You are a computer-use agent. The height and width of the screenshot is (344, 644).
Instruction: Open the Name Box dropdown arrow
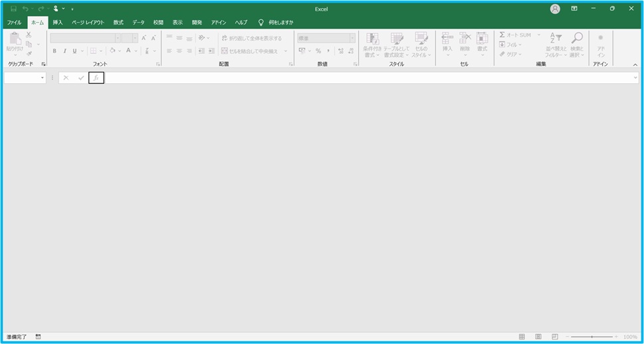(x=43, y=78)
